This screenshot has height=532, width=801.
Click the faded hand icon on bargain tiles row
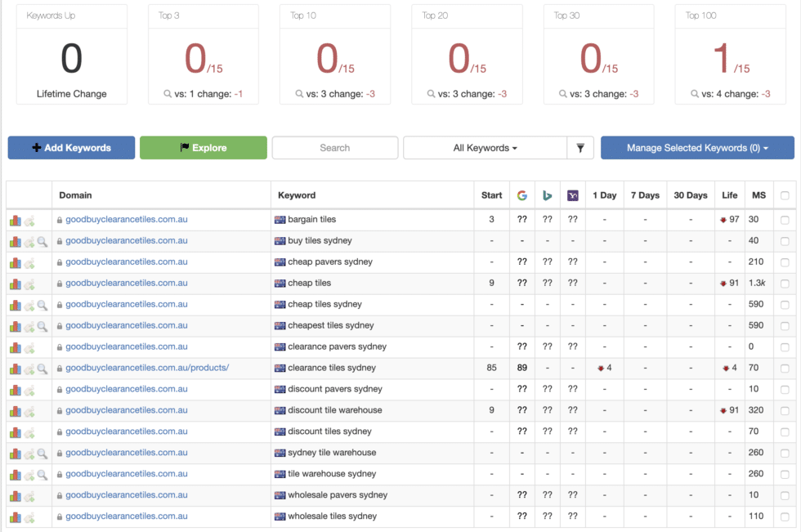pyautogui.click(x=29, y=221)
